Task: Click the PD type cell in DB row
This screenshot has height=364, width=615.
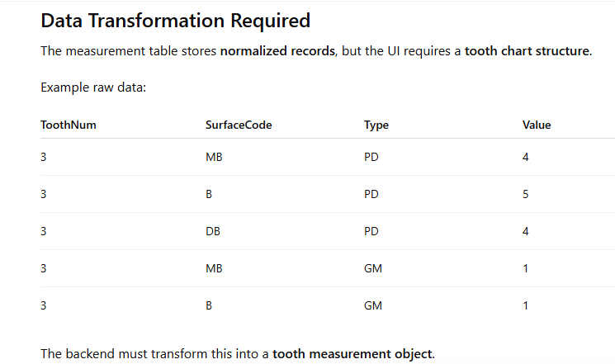Action: (x=371, y=231)
